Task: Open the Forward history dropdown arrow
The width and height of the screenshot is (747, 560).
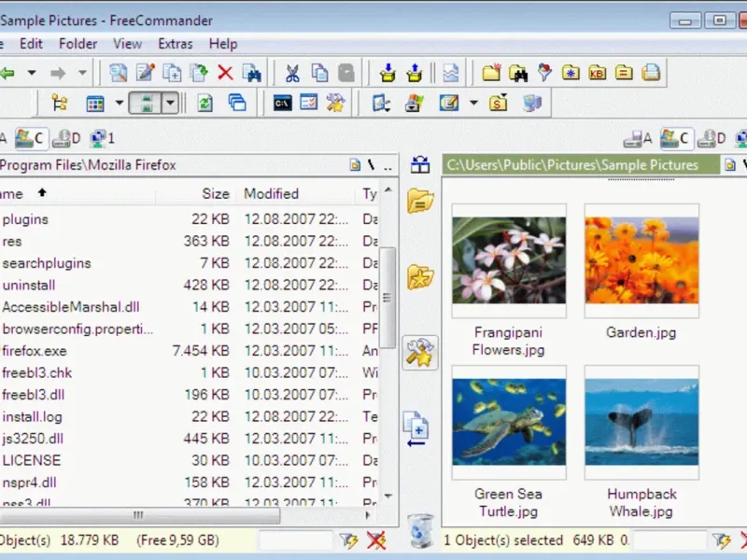Action: click(x=82, y=74)
